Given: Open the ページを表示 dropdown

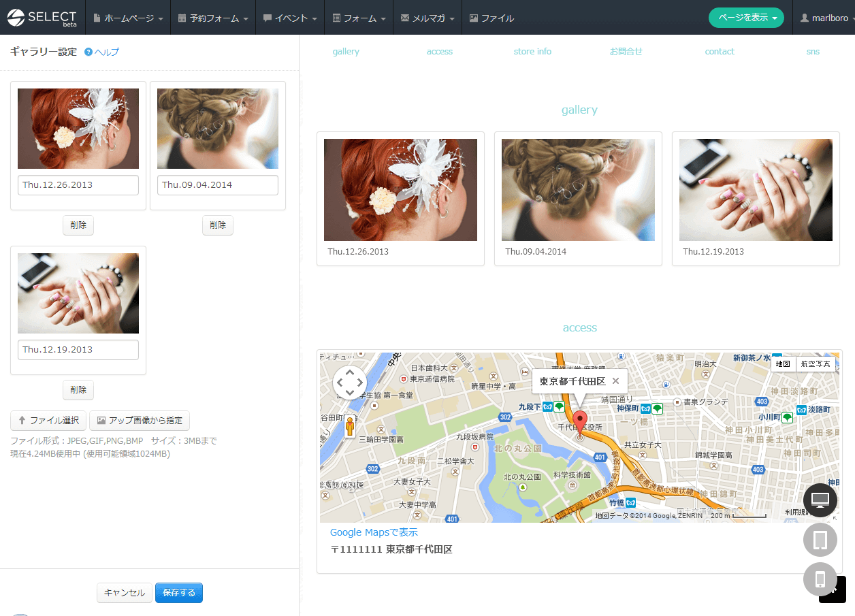Looking at the screenshot, I should coord(746,18).
